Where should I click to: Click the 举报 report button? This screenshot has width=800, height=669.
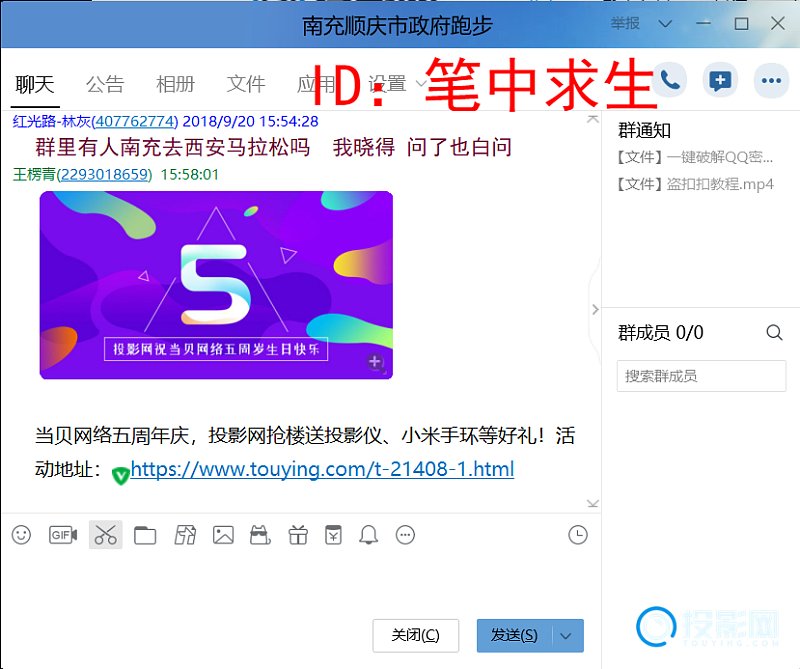point(626,23)
